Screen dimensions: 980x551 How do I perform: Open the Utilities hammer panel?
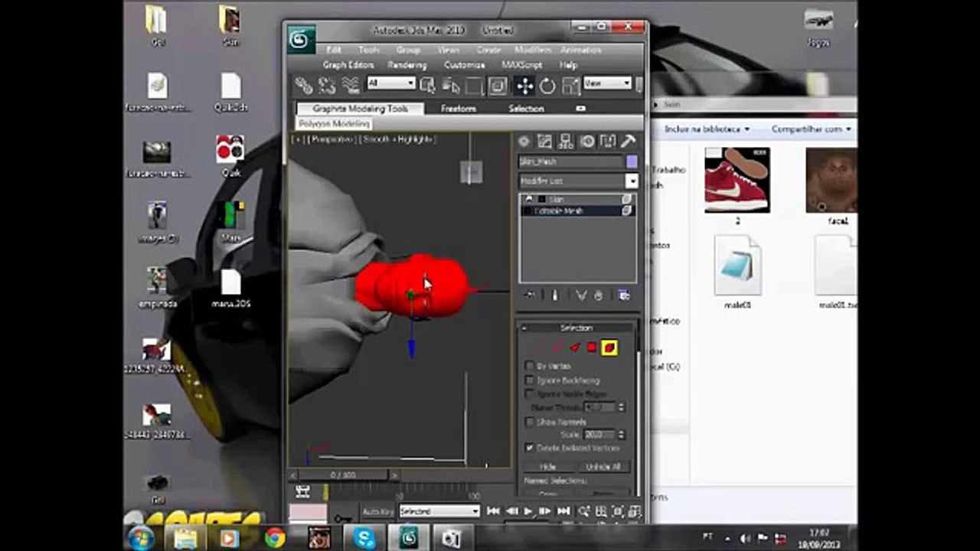click(x=629, y=142)
